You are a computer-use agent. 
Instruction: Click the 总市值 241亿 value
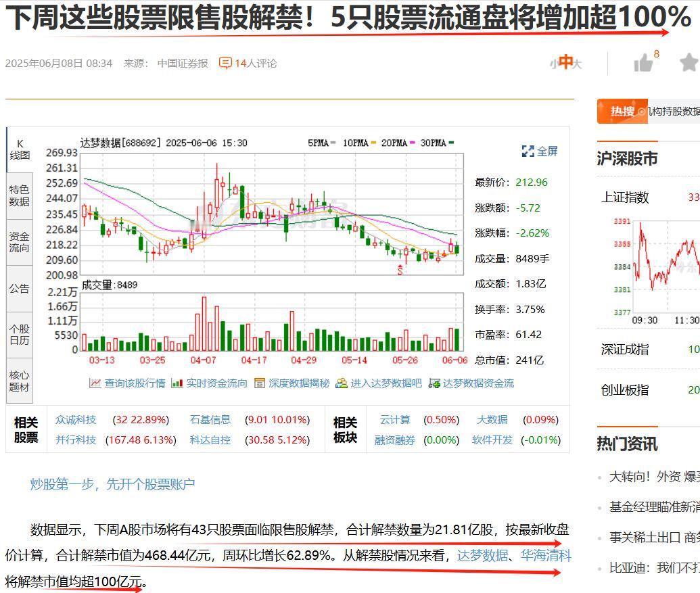(x=530, y=360)
